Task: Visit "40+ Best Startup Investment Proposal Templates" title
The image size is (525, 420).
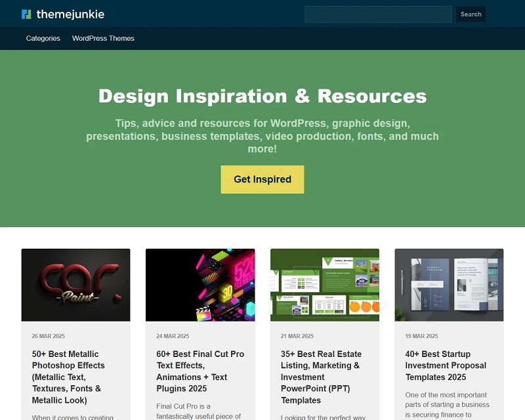Action: 446,366
